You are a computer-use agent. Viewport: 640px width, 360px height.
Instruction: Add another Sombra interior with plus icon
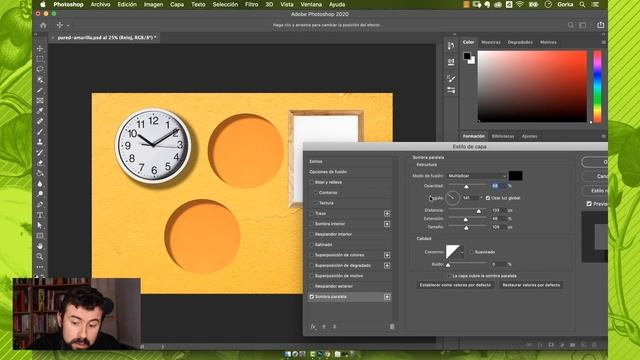(387, 224)
